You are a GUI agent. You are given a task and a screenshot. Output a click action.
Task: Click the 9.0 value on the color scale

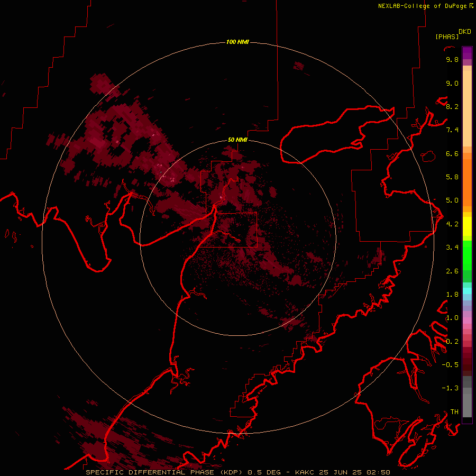[x=452, y=83]
